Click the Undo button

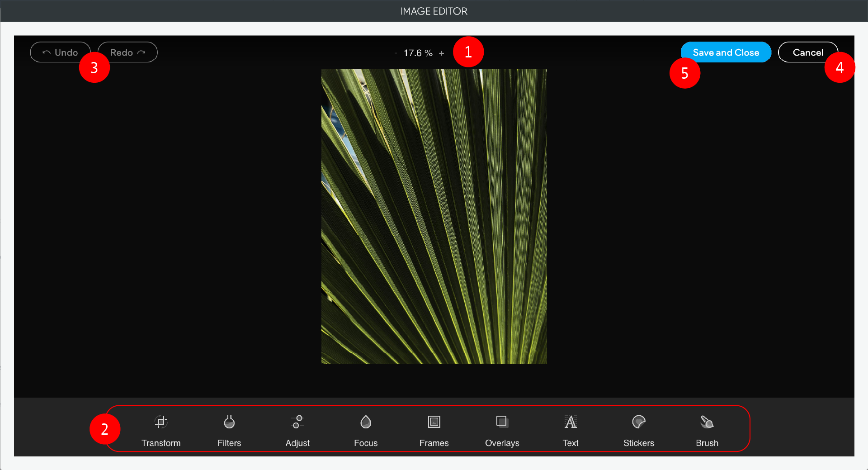[x=60, y=52]
